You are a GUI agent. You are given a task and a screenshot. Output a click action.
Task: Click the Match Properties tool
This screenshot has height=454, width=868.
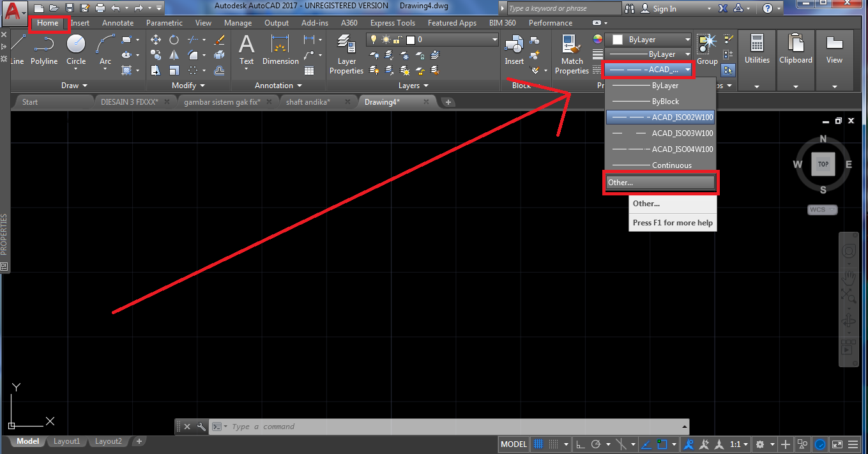572,54
